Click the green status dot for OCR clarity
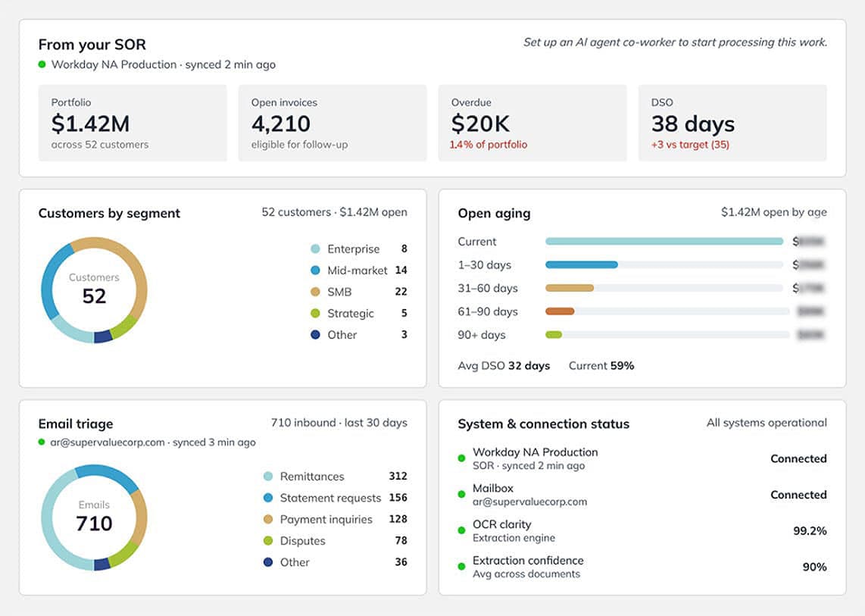Image resolution: width=865 pixels, height=616 pixels. point(462,530)
